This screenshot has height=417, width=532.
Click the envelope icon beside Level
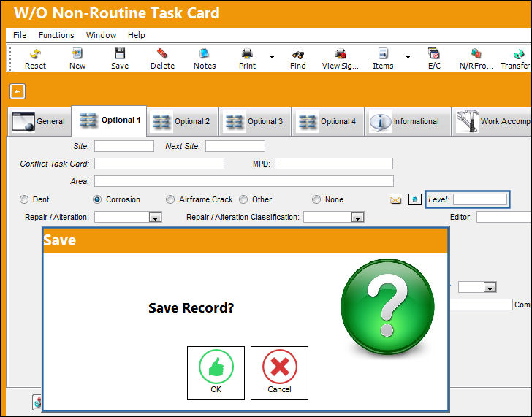pyautogui.click(x=395, y=199)
